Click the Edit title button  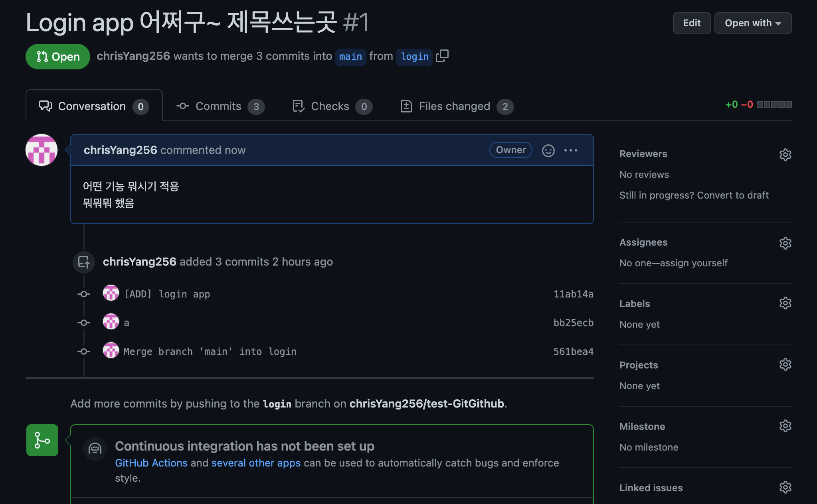tap(691, 23)
